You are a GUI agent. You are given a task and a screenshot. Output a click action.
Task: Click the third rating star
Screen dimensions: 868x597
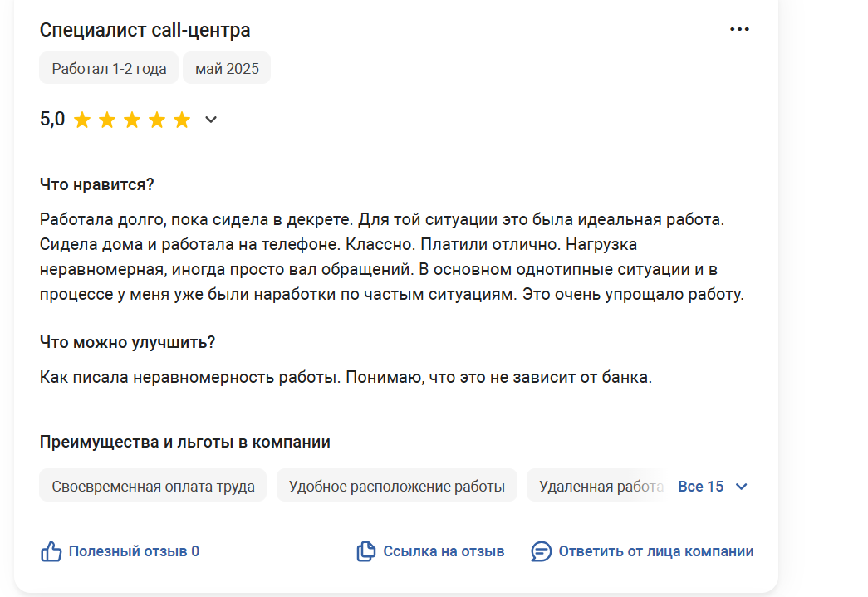[132, 120]
